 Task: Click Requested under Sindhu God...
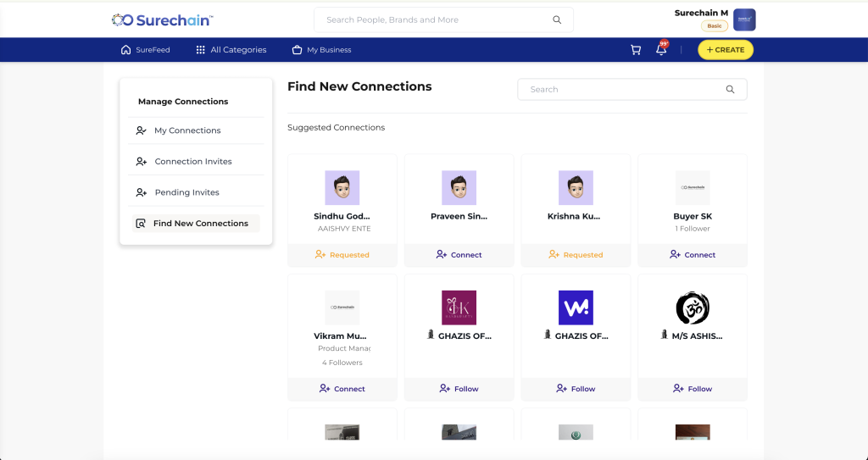(342, 255)
